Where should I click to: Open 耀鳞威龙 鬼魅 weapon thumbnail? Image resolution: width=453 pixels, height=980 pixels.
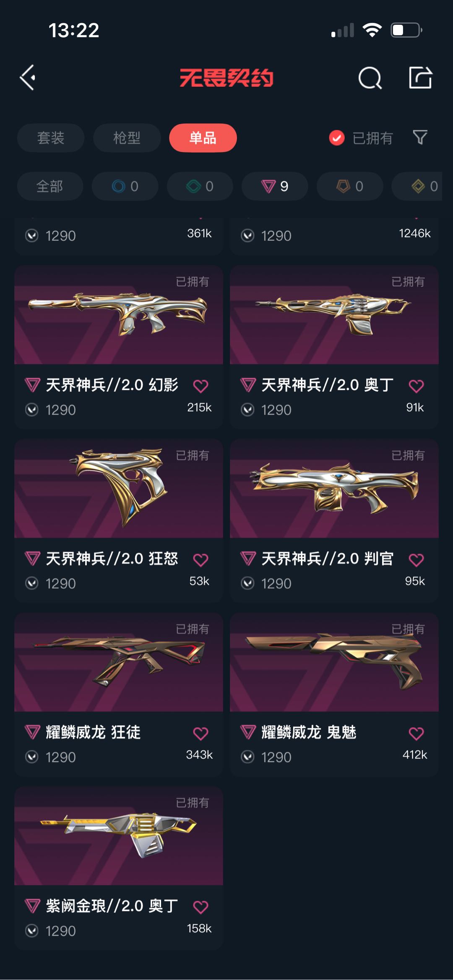click(334, 662)
